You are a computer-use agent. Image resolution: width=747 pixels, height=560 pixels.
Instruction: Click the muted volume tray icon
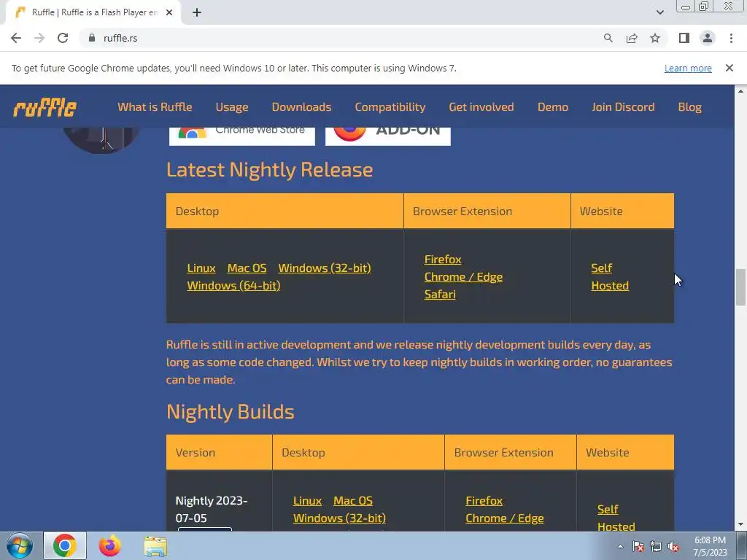(673, 547)
